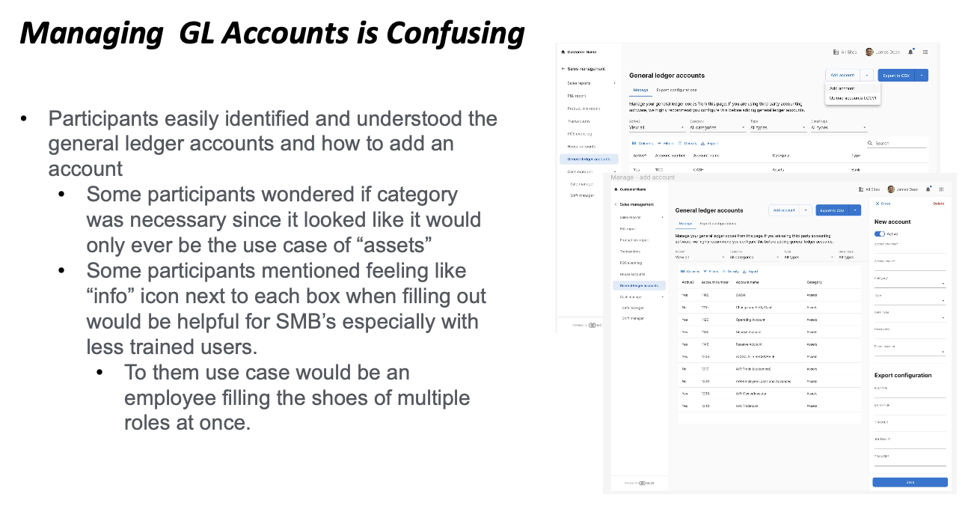The image size is (980, 518).
Task: Click the Customer Home icon, front screenshot
Action: pyautogui.click(x=616, y=189)
